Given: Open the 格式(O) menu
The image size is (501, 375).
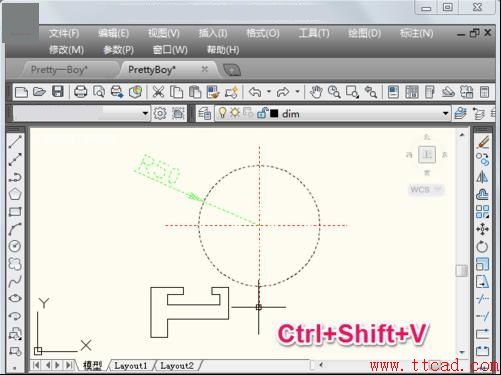Looking at the screenshot, I should [x=263, y=33].
